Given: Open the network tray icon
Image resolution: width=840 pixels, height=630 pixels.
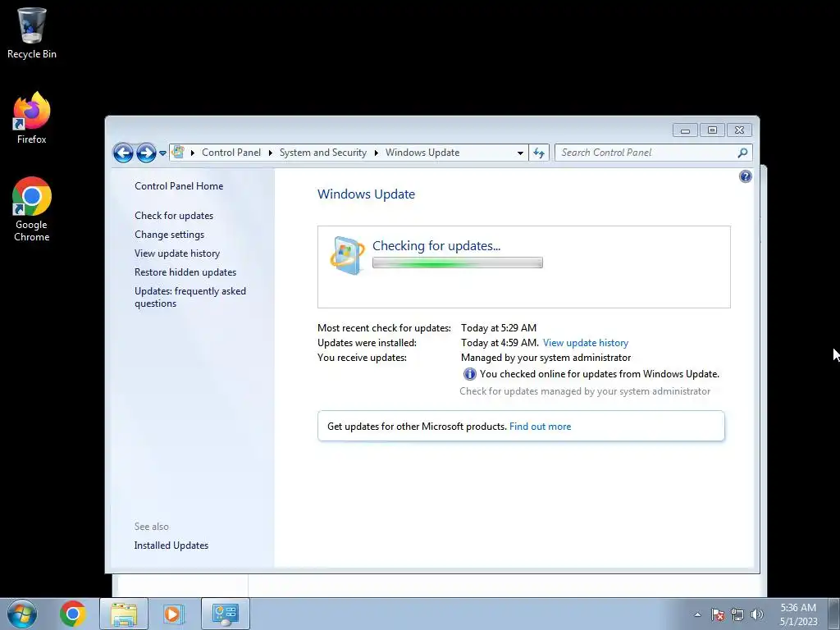Looking at the screenshot, I should 737,614.
